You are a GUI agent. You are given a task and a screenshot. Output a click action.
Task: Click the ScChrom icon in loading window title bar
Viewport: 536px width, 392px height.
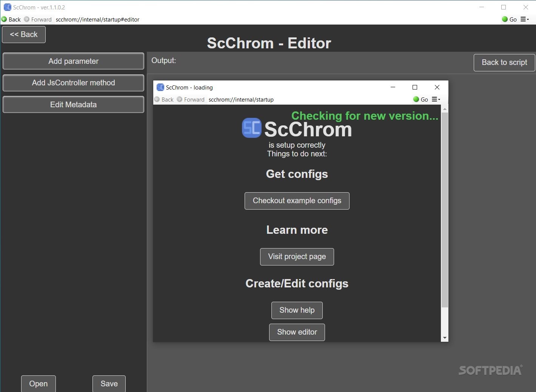pyautogui.click(x=160, y=87)
